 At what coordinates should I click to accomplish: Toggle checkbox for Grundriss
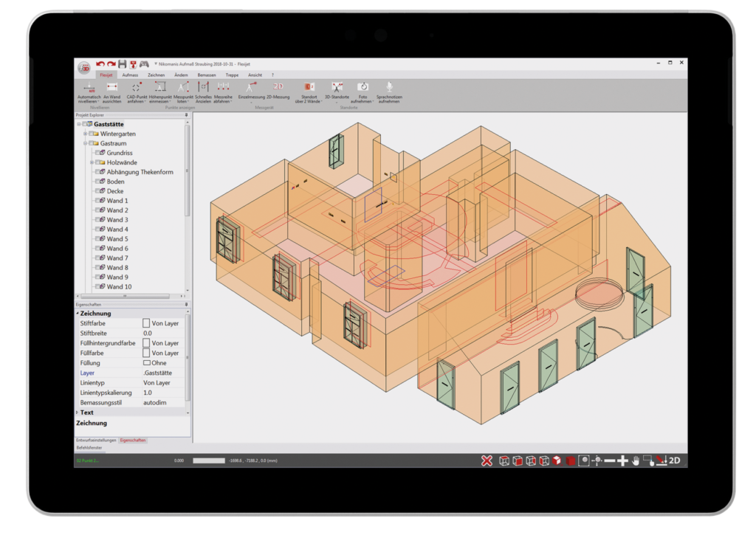98,153
